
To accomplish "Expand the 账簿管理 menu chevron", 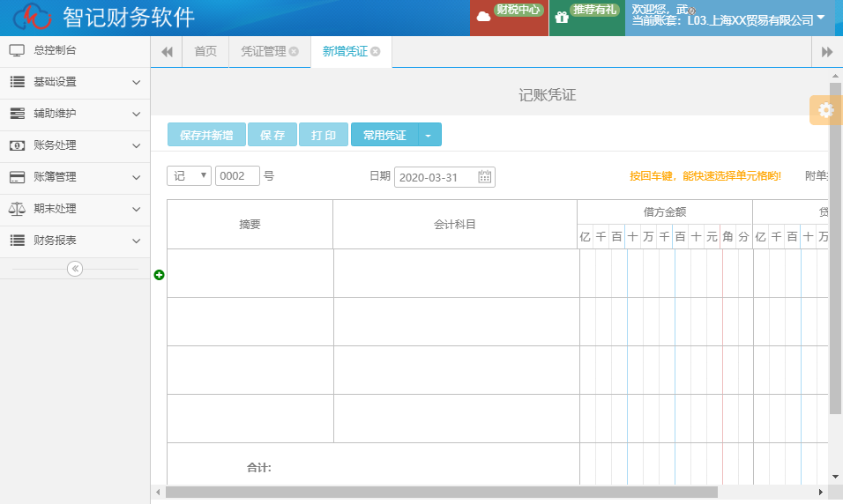I will tap(136, 177).
